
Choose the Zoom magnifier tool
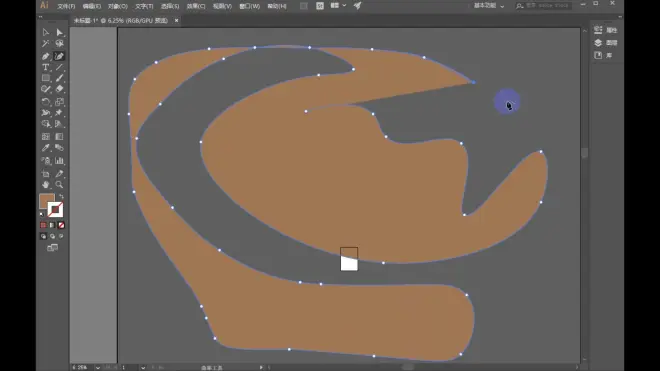coord(59,184)
